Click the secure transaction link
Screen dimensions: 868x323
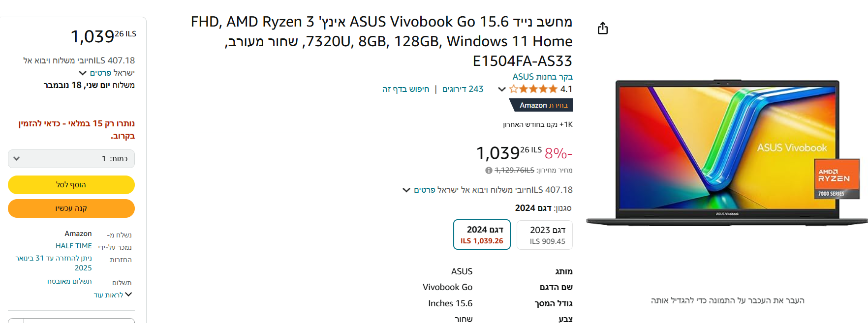coord(69,281)
